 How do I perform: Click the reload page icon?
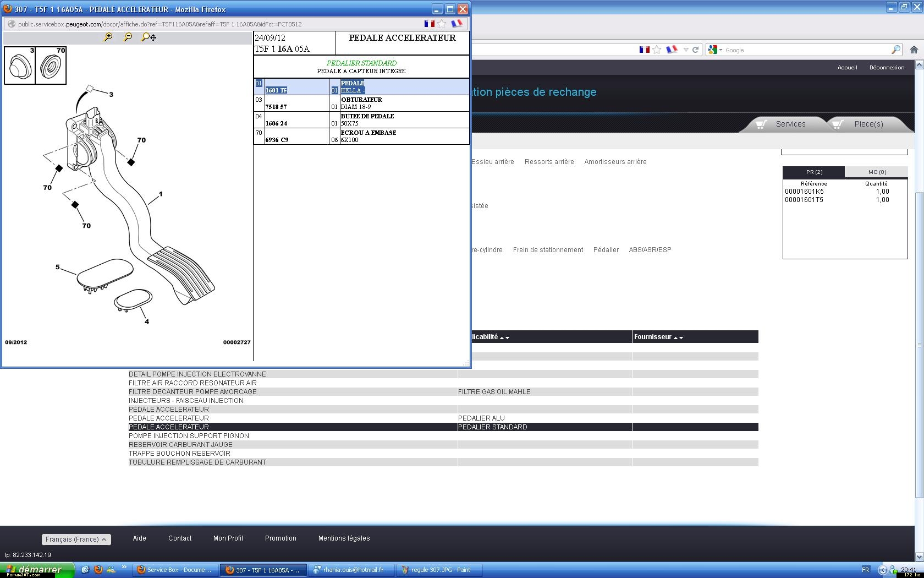click(695, 50)
